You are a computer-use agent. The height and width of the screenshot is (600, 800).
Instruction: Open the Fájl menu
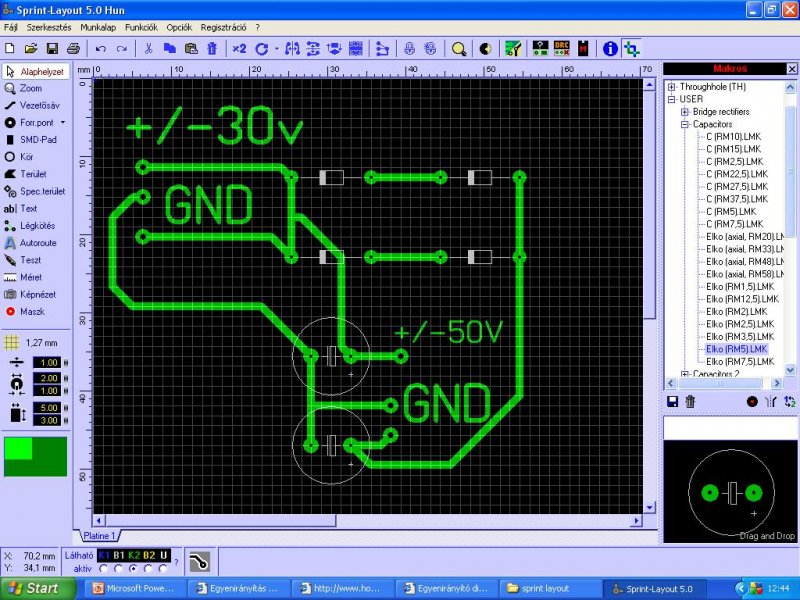[x=11, y=28]
